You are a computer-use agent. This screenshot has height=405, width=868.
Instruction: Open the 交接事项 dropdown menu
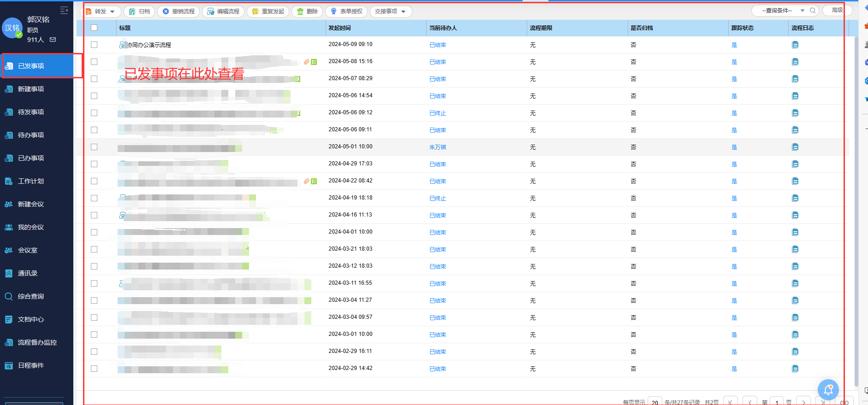tap(390, 12)
